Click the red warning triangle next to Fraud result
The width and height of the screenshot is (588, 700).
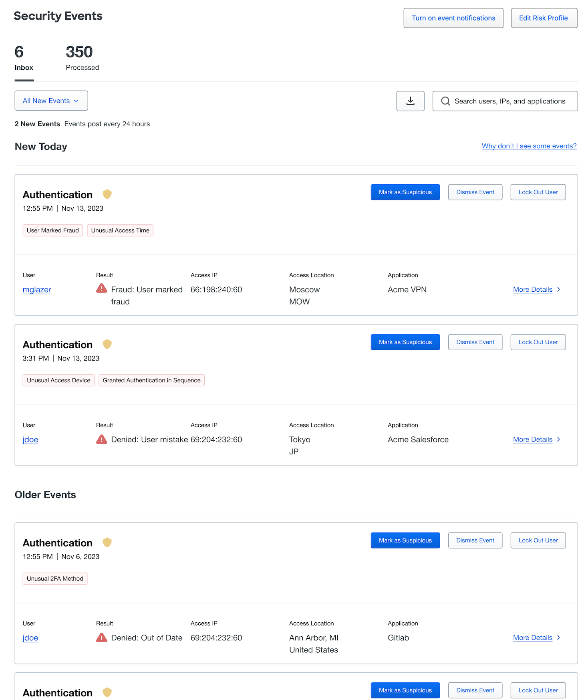coord(101,288)
